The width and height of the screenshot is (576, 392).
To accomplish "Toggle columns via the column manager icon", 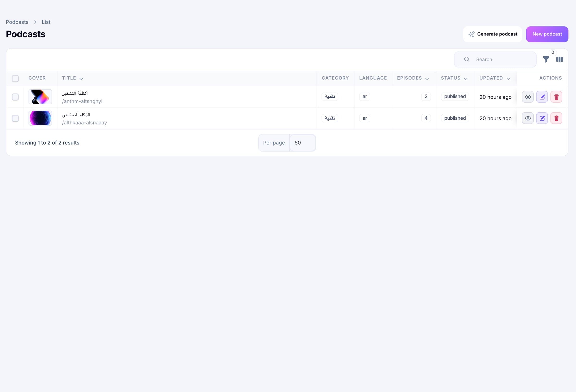I will point(559,59).
